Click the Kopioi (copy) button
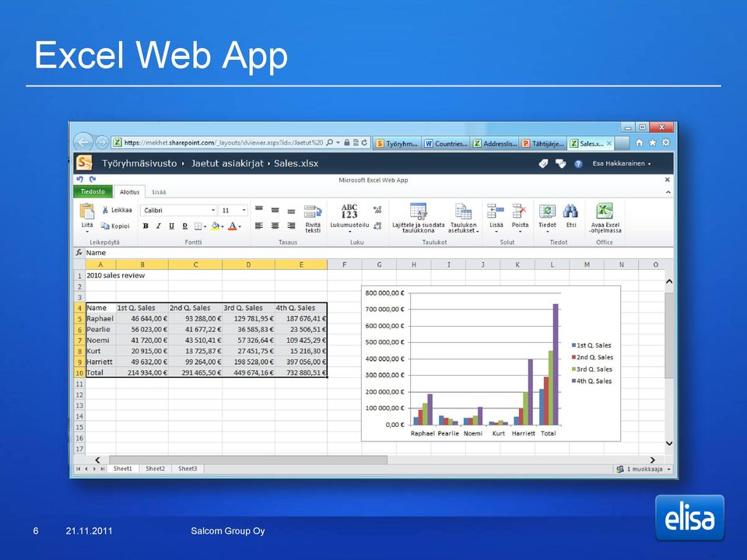Viewport: 747px width, 560px height. [115, 226]
